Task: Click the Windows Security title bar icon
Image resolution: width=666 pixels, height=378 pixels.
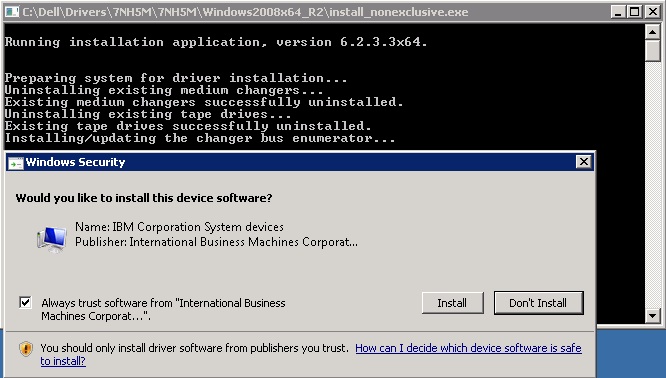Action: (x=16, y=163)
